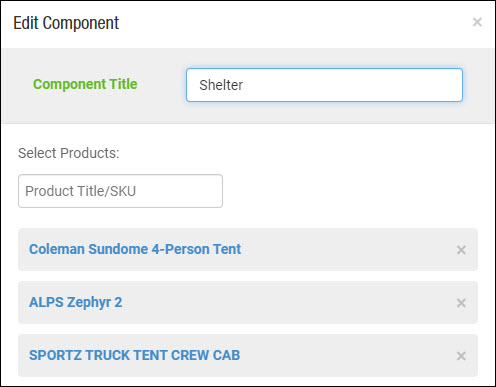This screenshot has width=496, height=387.
Task: Select the Coleman Sundome row's empty gray area
Action: click(347, 249)
